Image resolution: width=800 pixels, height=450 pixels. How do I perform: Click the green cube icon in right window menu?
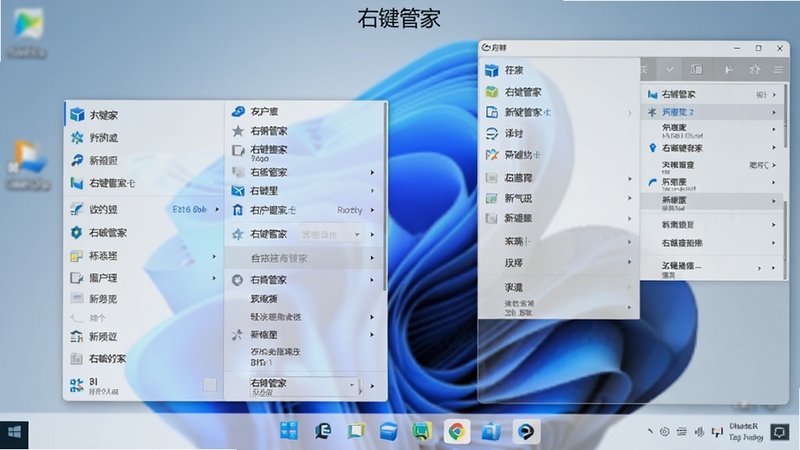click(491, 92)
